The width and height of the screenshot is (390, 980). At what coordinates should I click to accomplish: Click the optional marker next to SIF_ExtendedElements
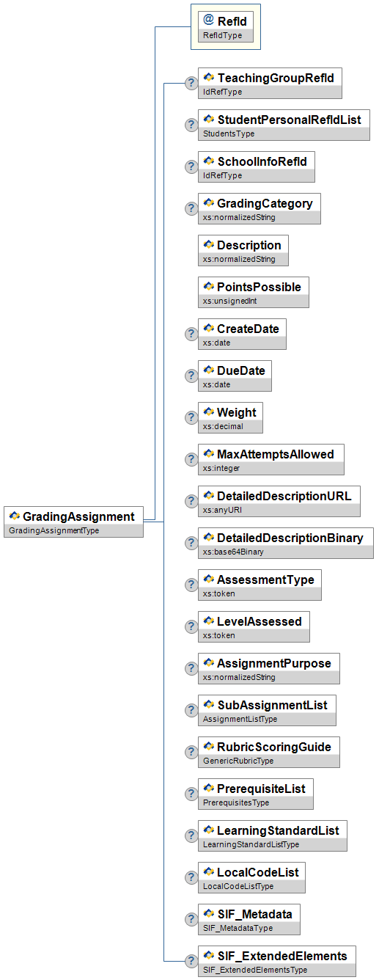coord(191,961)
